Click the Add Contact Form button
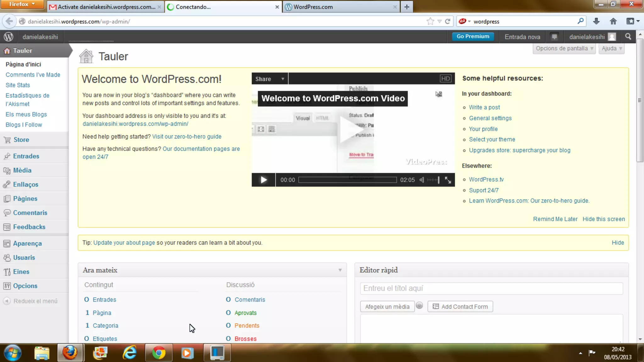This screenshot has width=644, height=362. 460,307
